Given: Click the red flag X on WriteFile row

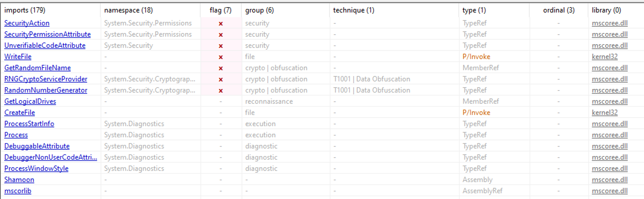Looking at the screenshot, I should 221,57.
